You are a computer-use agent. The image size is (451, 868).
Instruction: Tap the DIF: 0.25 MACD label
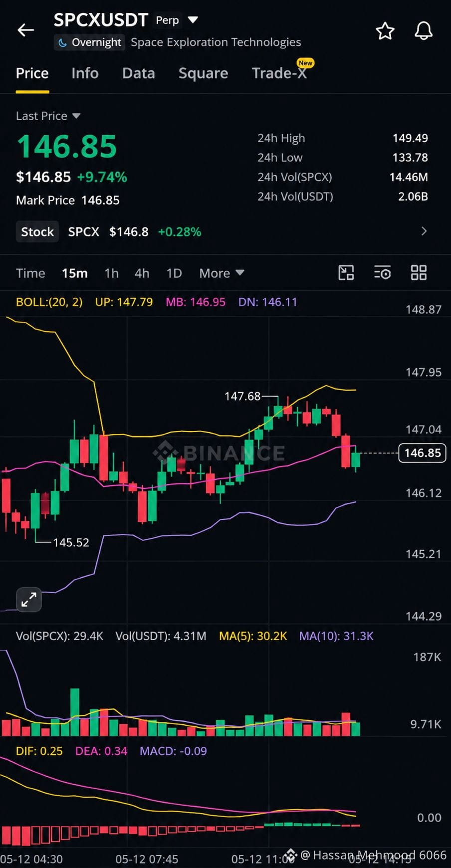pyautogui.click(x=39, y=751)
